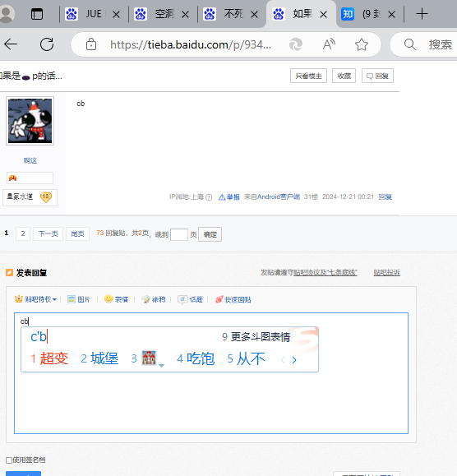Click the 只看楼主 button

click(308, 76)
